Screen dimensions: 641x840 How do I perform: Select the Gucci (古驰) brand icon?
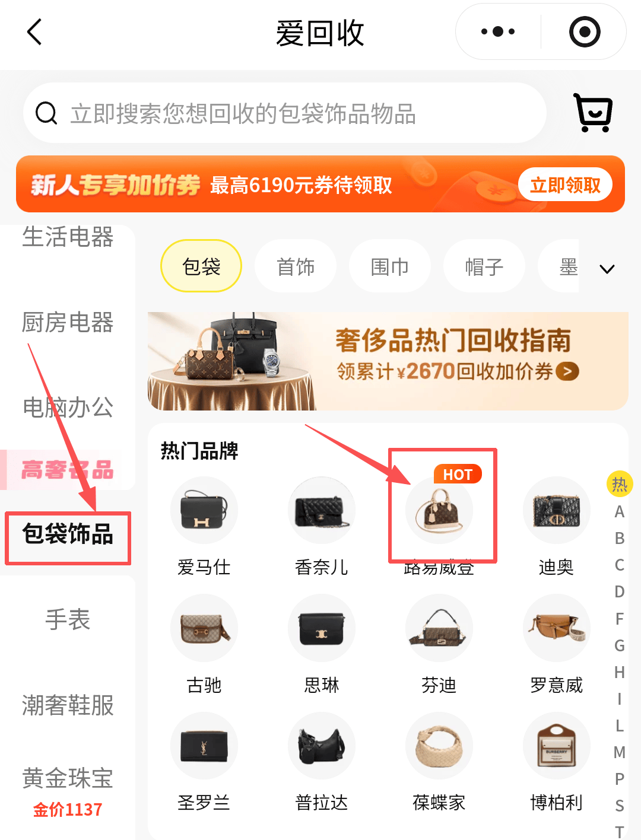(204, 628)
